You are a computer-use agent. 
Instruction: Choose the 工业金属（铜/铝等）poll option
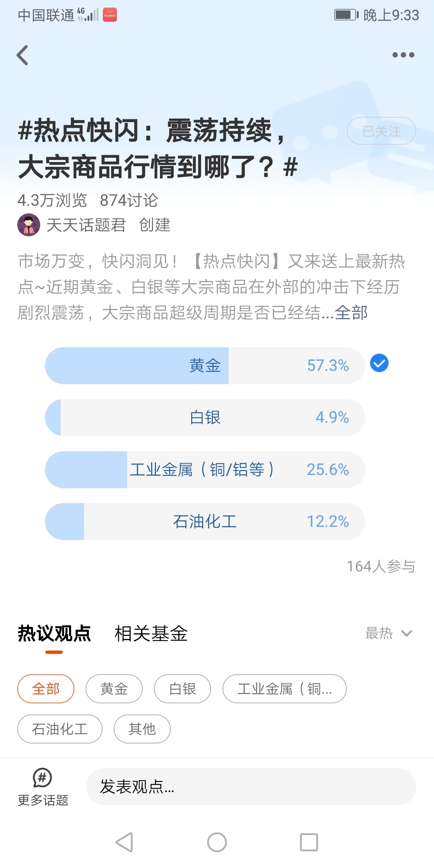click(205, 469)
